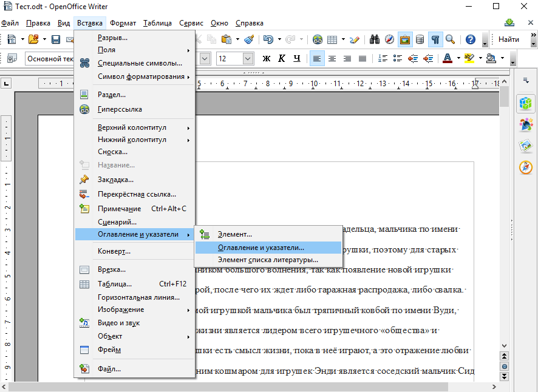538x392 pixels.
Task: Toggle italic formatting (К)
Action: coord(281,58)
